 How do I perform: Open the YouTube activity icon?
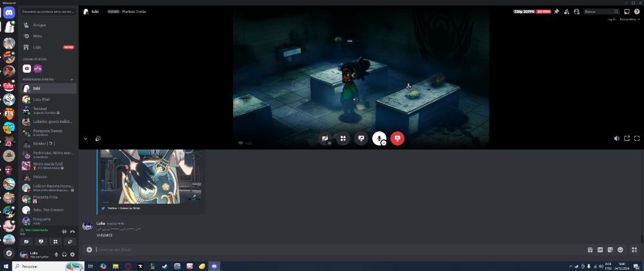pyautogui.click(x=27, y=69)
